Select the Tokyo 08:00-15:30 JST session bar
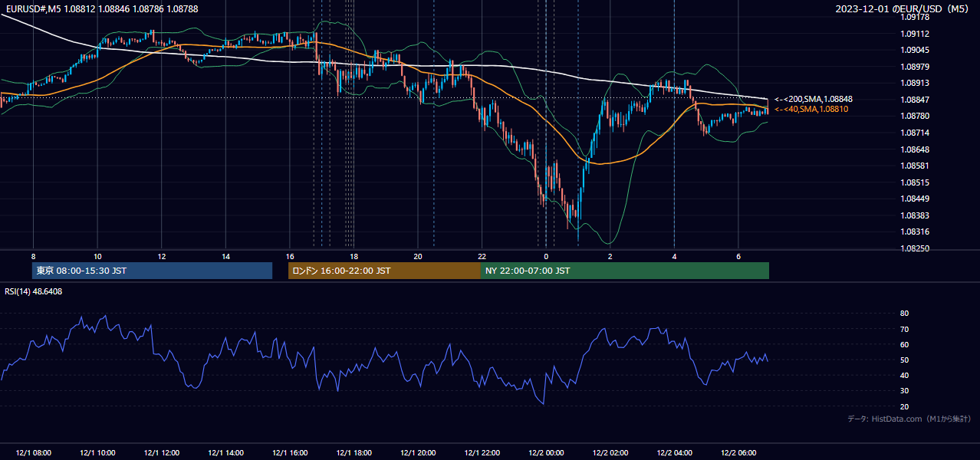980x460 pixels. click(x=152, y=271)
